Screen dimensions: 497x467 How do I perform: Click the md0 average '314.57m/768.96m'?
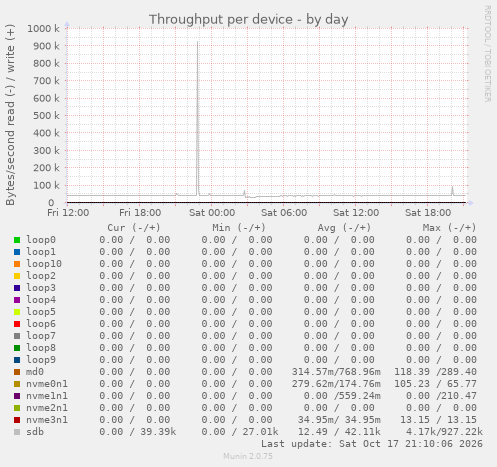coord(336,372)
